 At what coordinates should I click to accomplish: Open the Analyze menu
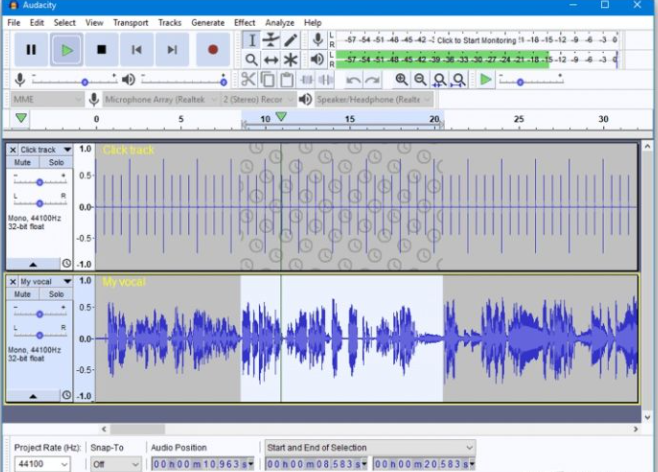279,23
